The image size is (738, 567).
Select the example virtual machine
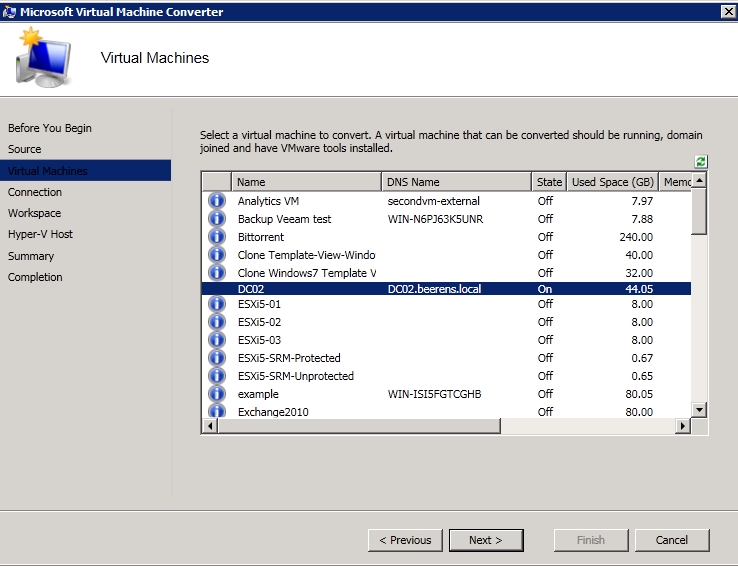point(446,393)
